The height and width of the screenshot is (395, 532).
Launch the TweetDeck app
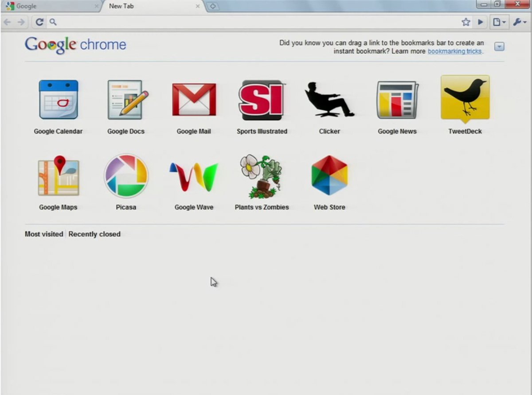tap(465, 99)
